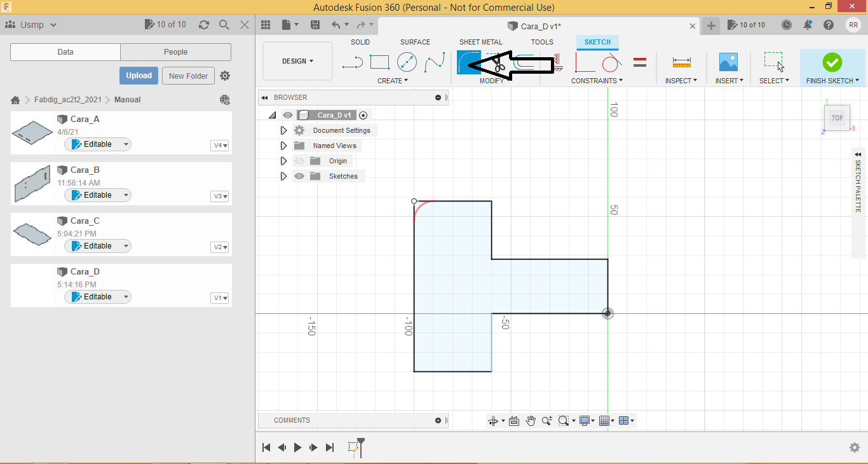Open the Measure tool icon
Viewport: 868px width, 464px height.
coord(681,62)
